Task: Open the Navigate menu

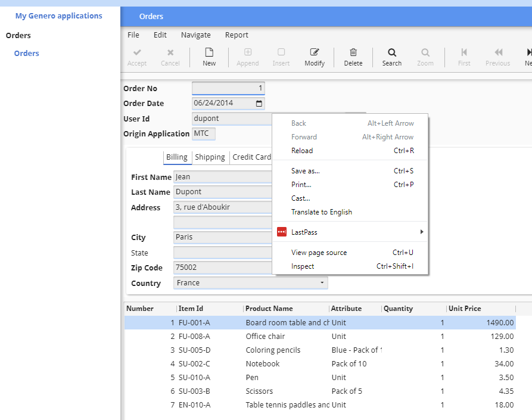Action: [195, 35]
